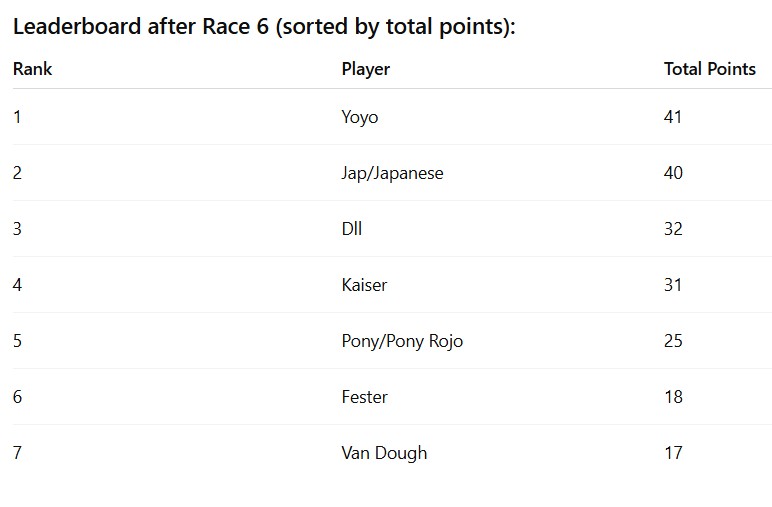Click the 25 total points value
Image resolution: width=772 pixels, height=507 pixels.
pyautogui.click(x=673, y=341)
